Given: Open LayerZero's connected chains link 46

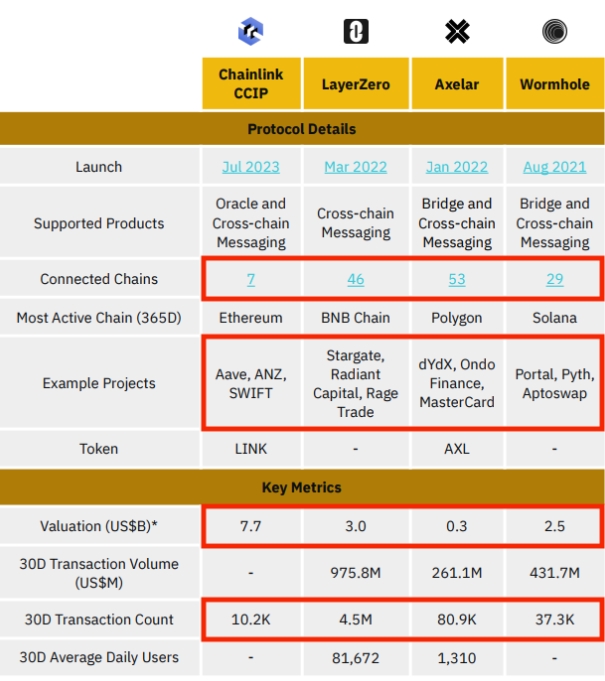Looking at the screenshot, I should [356, 279].
